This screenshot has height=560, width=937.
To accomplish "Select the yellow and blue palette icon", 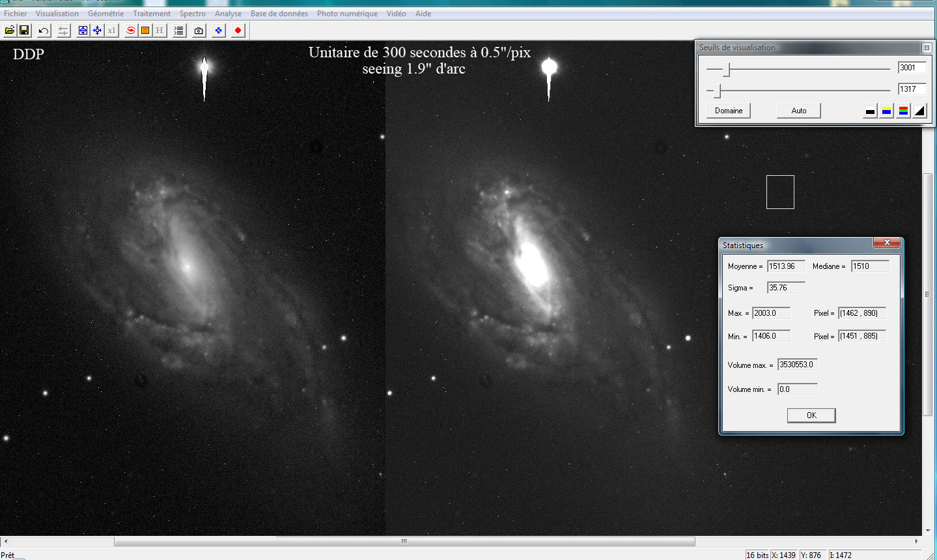I will 887,111.
